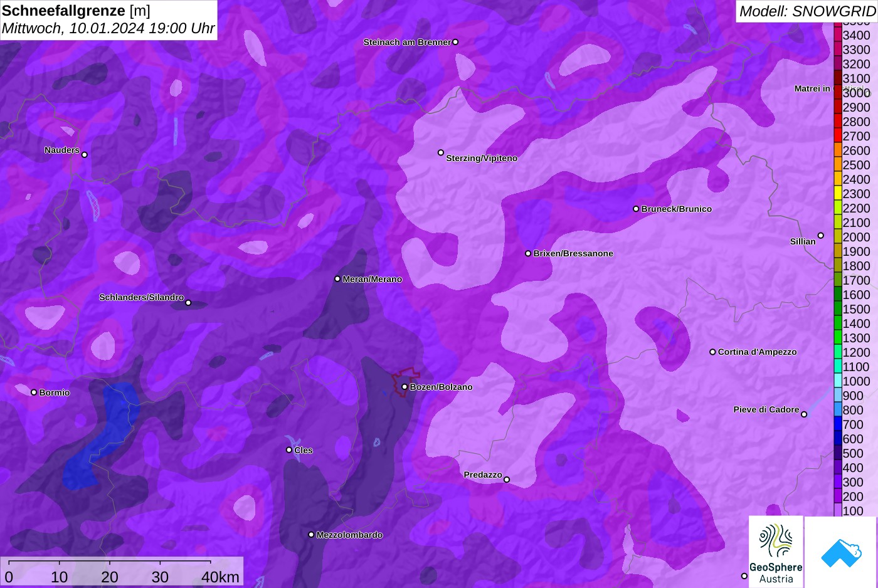Select the Brixen/Bressanone map marker
878x588 pixels.
coord(528,253)
